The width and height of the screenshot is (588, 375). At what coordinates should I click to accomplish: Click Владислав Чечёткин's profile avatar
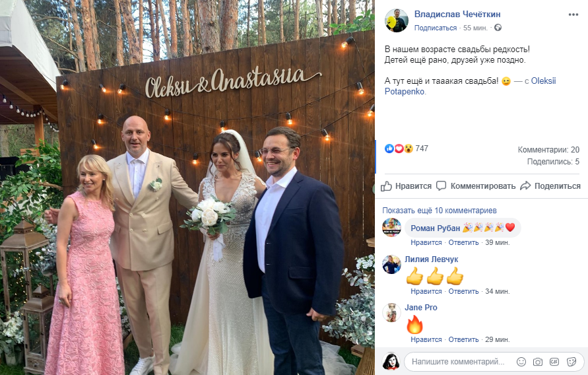(x=397, y=20)
